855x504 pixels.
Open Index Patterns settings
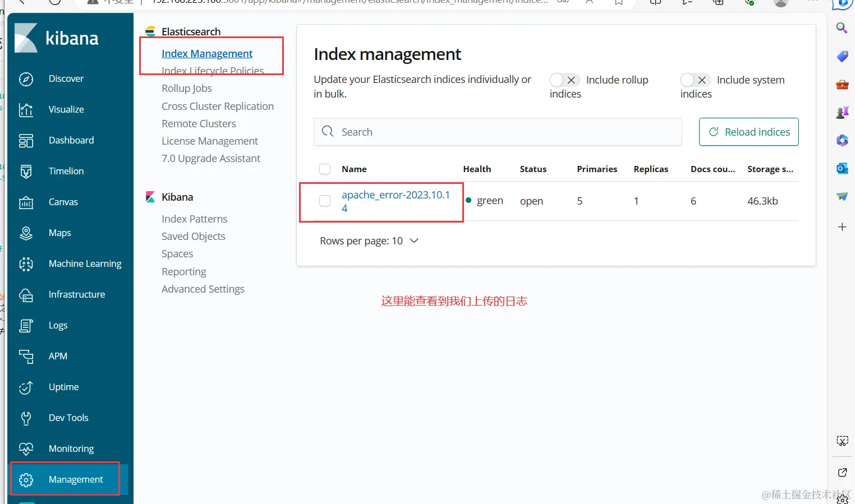(195, 219)
